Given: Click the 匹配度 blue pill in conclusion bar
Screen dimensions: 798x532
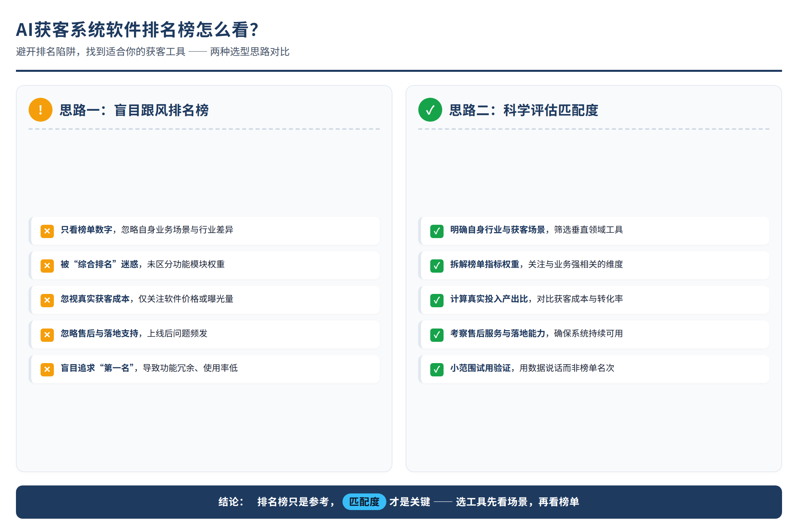Looking at the screenshot, I should point(364,501).
